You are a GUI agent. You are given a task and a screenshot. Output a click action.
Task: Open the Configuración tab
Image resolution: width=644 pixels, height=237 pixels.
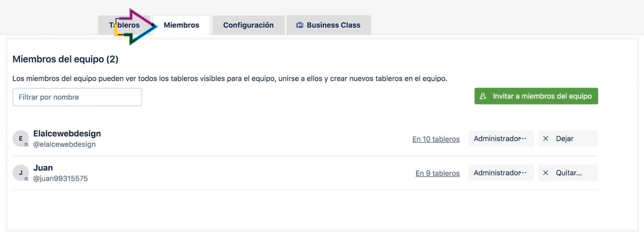(248, 25)
